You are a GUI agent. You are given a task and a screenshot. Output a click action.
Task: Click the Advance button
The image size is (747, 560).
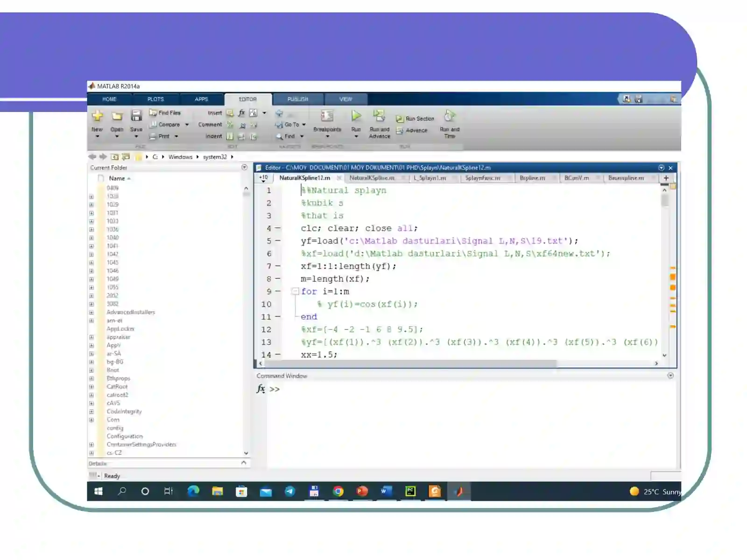[412, 131]
